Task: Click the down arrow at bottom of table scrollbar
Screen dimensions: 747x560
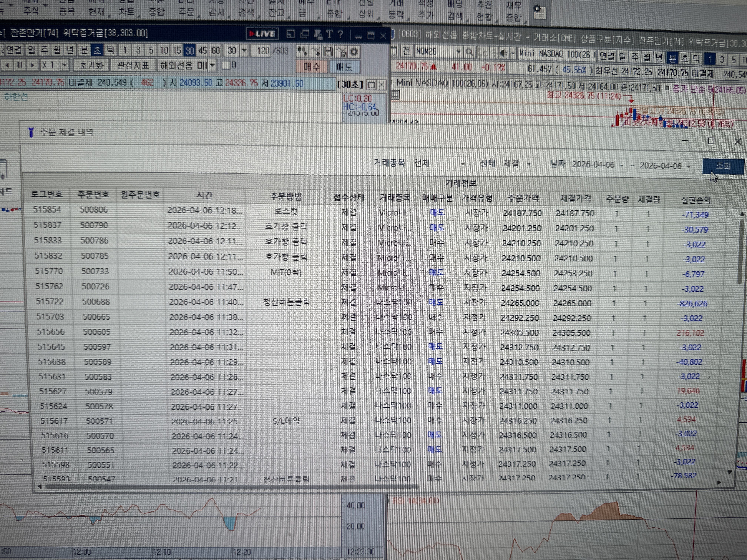Action: pos(729,472)
